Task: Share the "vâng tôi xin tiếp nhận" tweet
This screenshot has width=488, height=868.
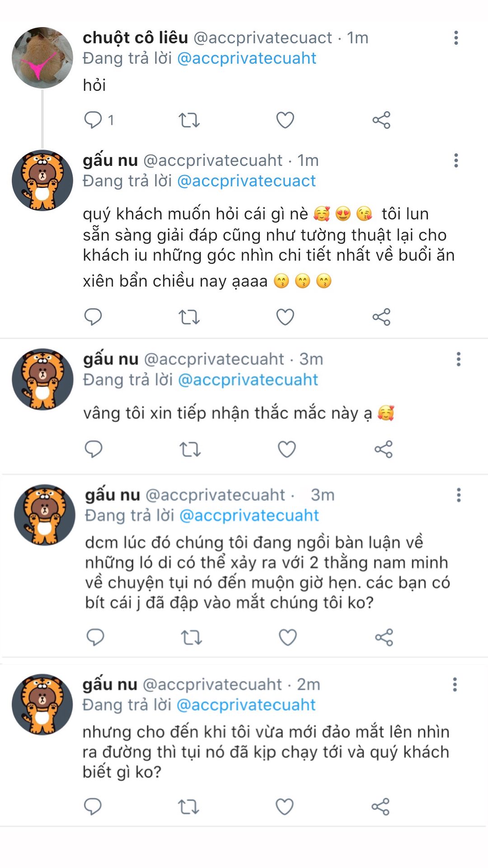Action: [x=384, y=449]
